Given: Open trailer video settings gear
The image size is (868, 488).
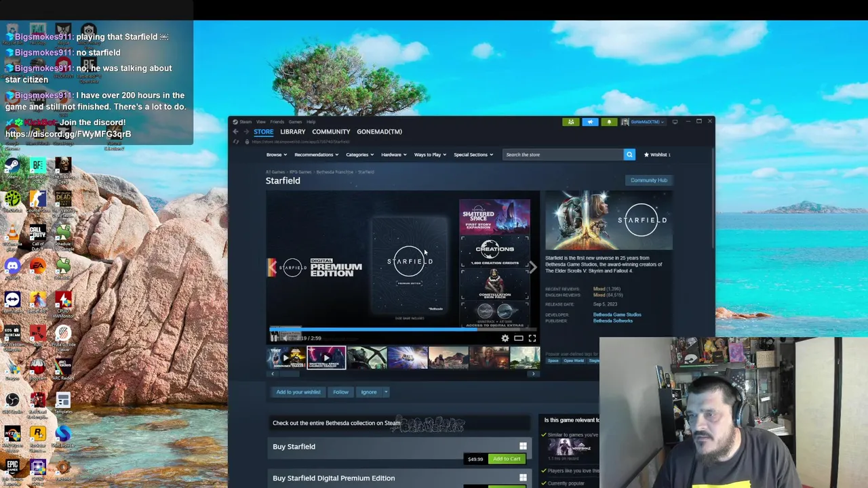Looking at the screenshot, I should 505,338.
